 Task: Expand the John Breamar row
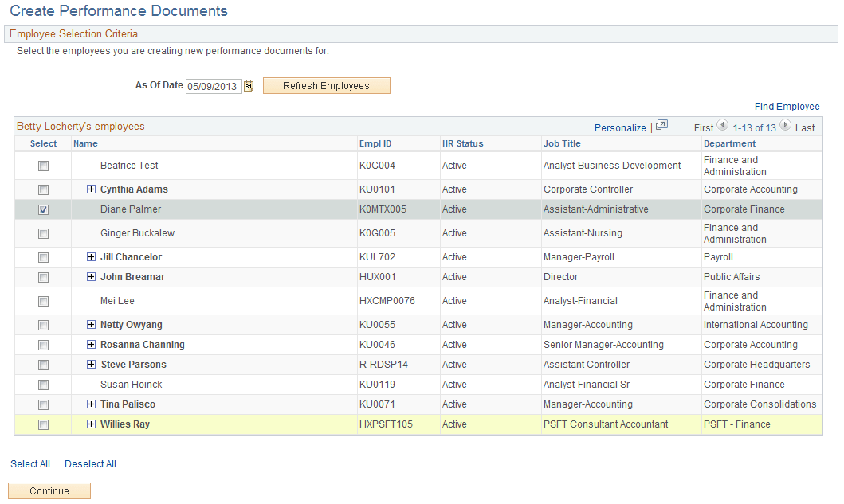pyautogui.click(x=91, y=276)
